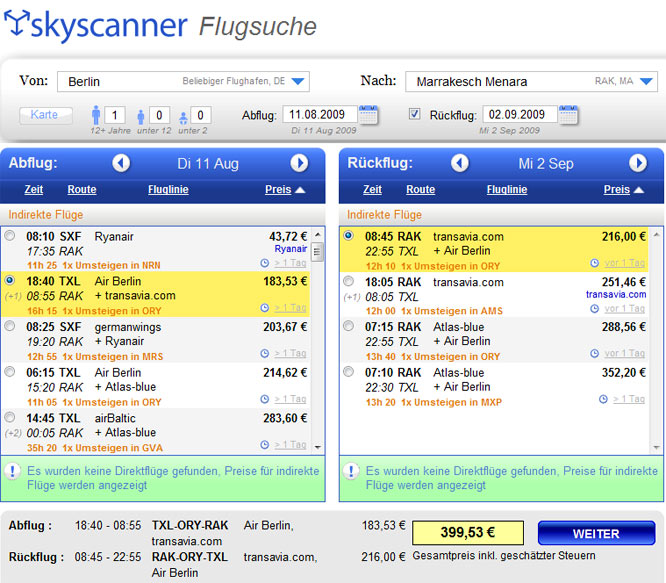The image size is (666, 583).
Task: Select the 18:40 TXL Air Berlin flight
Action: pyautogui.click(x=9, y=280)
